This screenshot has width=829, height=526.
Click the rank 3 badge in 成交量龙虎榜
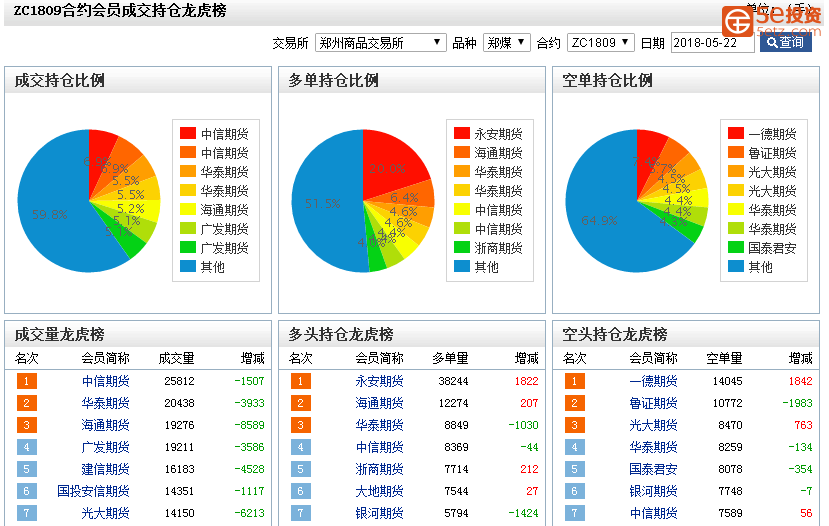[x=26, y=425]
